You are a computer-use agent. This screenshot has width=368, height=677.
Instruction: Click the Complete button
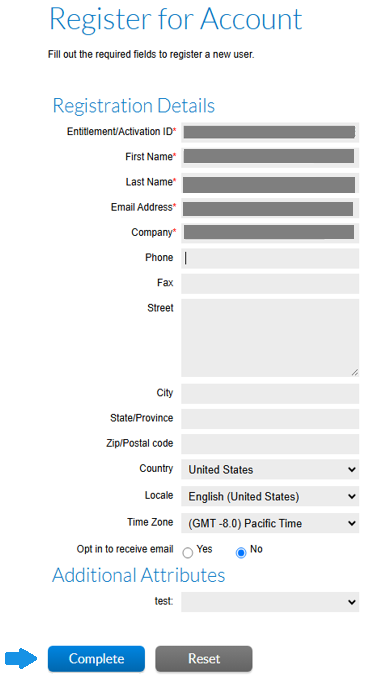96,659
